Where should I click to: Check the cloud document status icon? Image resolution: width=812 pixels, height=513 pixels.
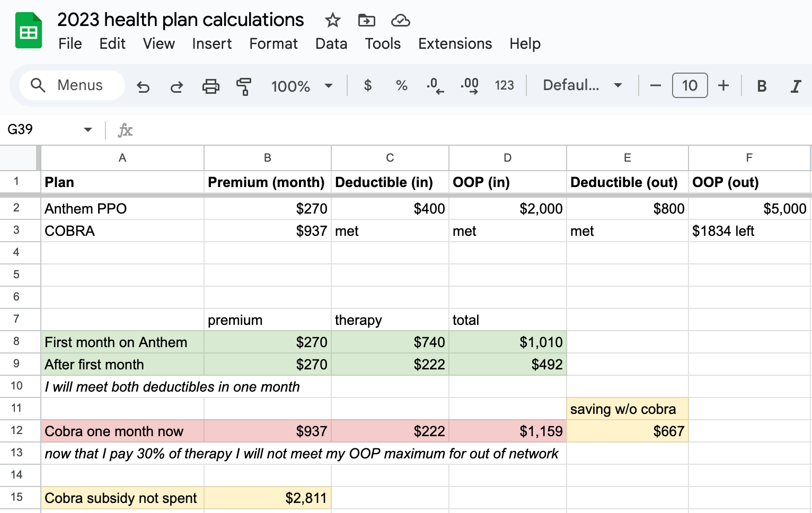(x=400, y=21)
